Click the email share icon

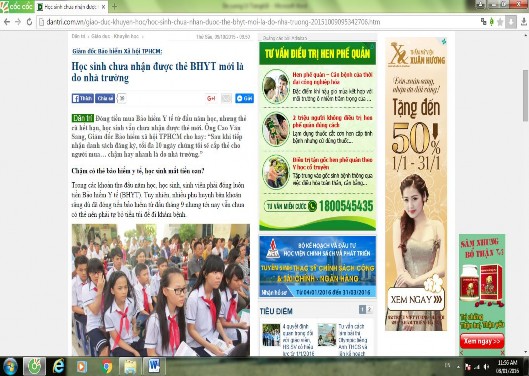point(226,98)
